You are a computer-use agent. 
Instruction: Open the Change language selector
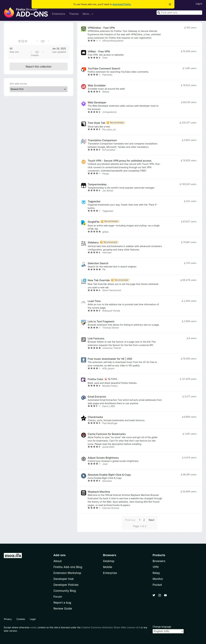coord(168,631)
